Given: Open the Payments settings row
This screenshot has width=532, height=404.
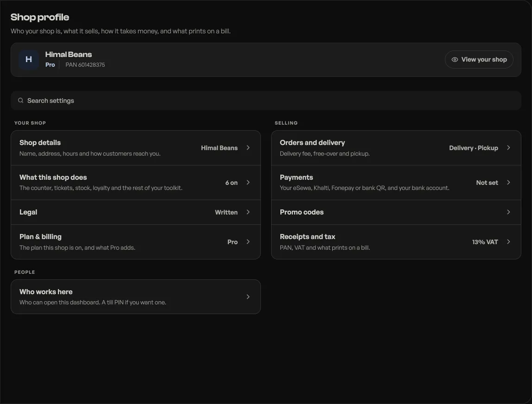Looking at the screenshot, I should (396, 183).
